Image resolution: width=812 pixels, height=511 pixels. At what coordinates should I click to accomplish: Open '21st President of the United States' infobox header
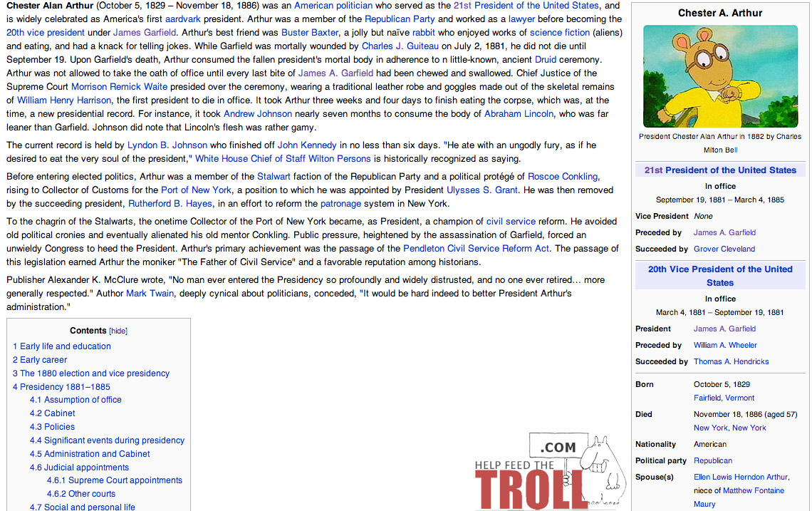(720, 170)
